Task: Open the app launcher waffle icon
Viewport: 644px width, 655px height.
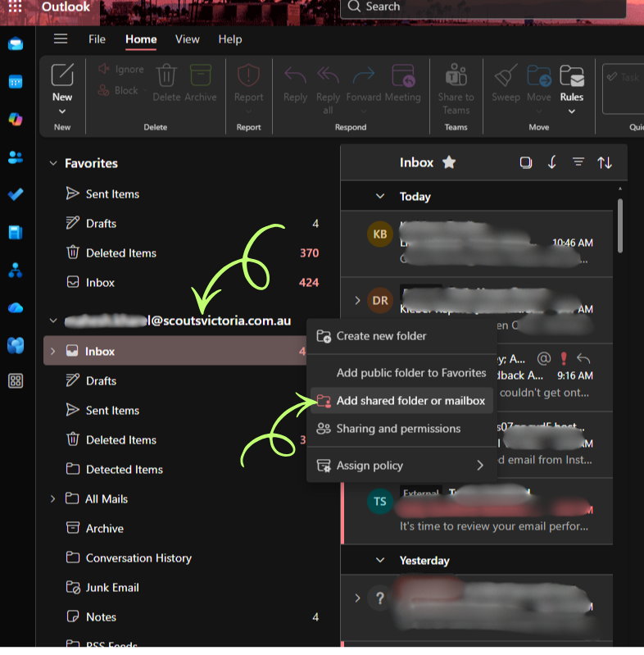Action: (16, 7)
